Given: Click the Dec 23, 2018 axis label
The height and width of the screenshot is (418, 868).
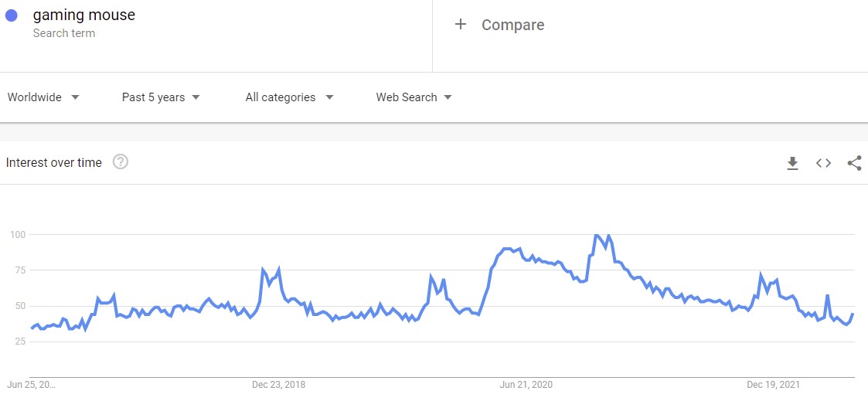Looking at the screenshot, I should pyautogui.click(x=278, y=385).
